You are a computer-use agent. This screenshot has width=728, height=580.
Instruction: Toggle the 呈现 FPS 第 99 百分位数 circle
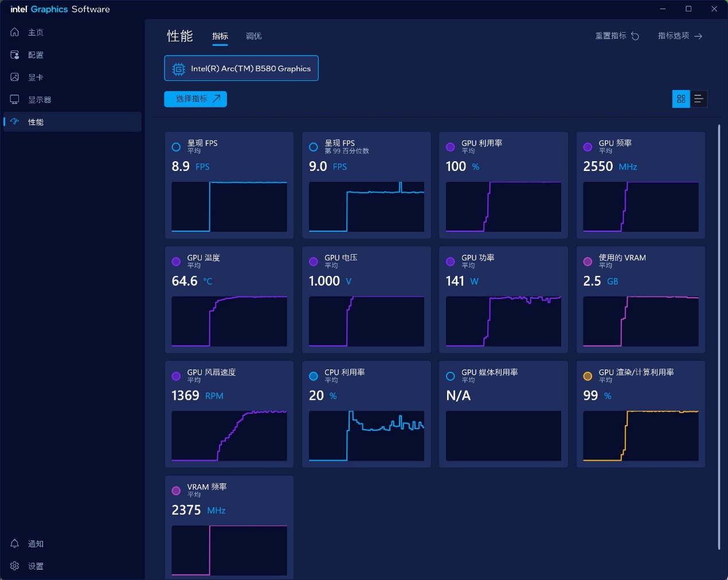[x=314, y=147]
